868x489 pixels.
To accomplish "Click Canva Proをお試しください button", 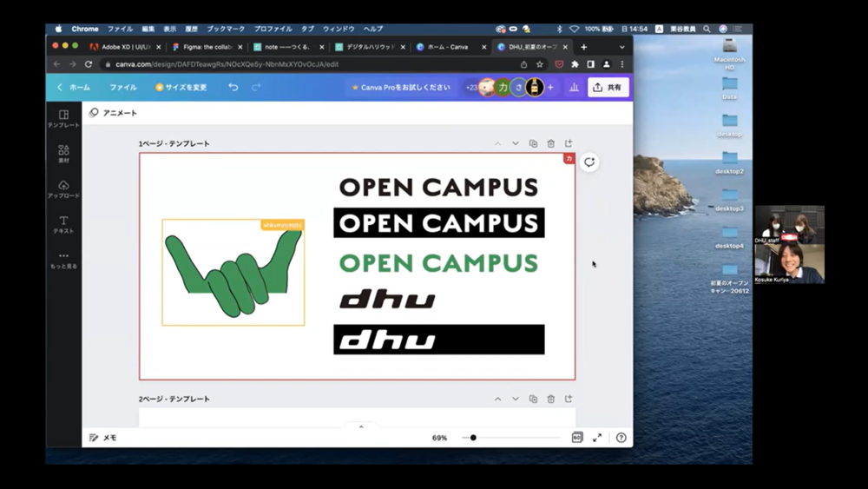I will 401,87.
